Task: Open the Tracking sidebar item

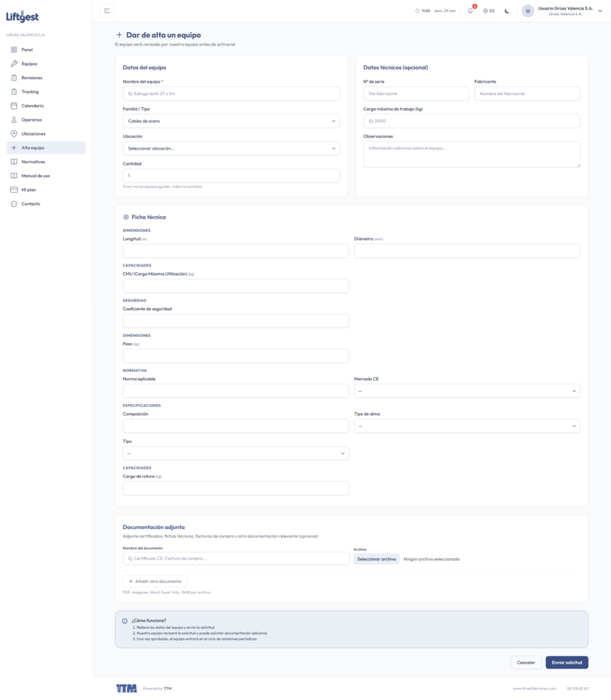Action: [x=30, y=92]
